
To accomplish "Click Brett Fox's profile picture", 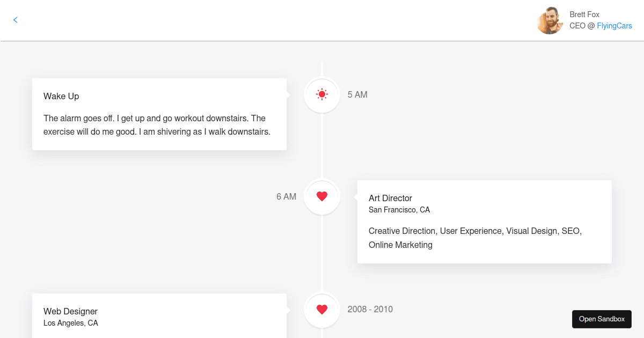I will tap(550, 20).
